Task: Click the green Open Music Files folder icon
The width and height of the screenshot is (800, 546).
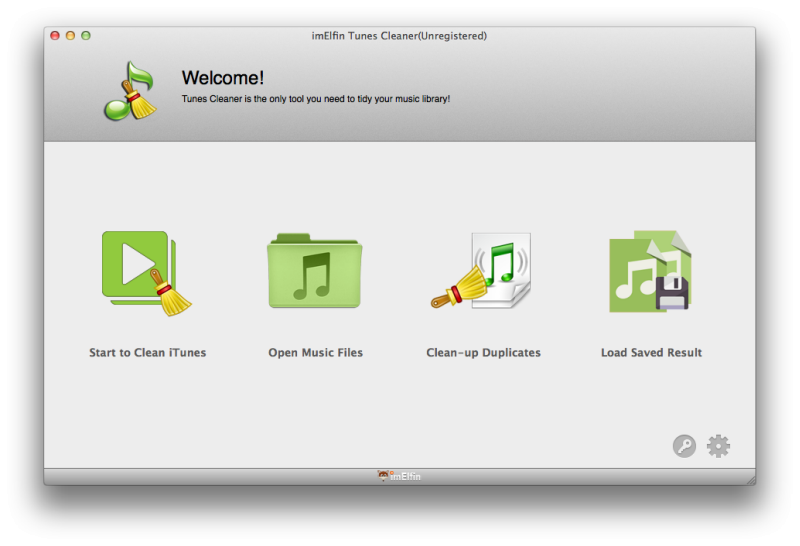Action: pyautogui.click(x=315, y=272)
